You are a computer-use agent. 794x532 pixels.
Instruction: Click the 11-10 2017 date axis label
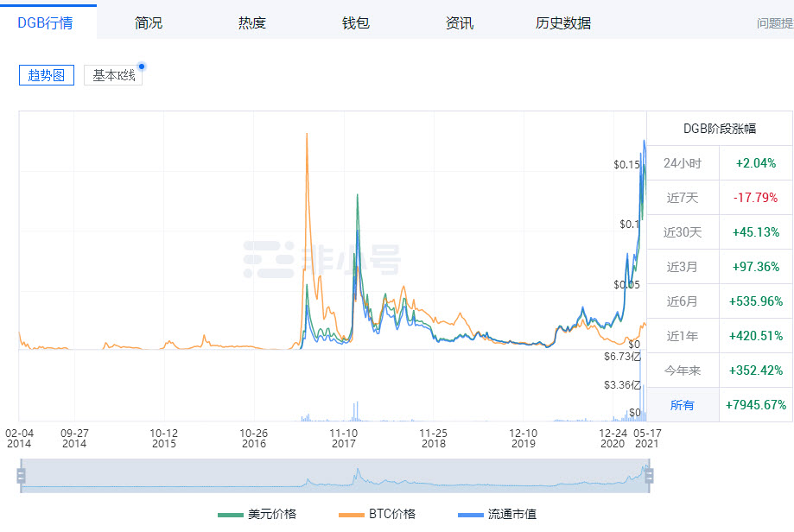pos(344,439)
